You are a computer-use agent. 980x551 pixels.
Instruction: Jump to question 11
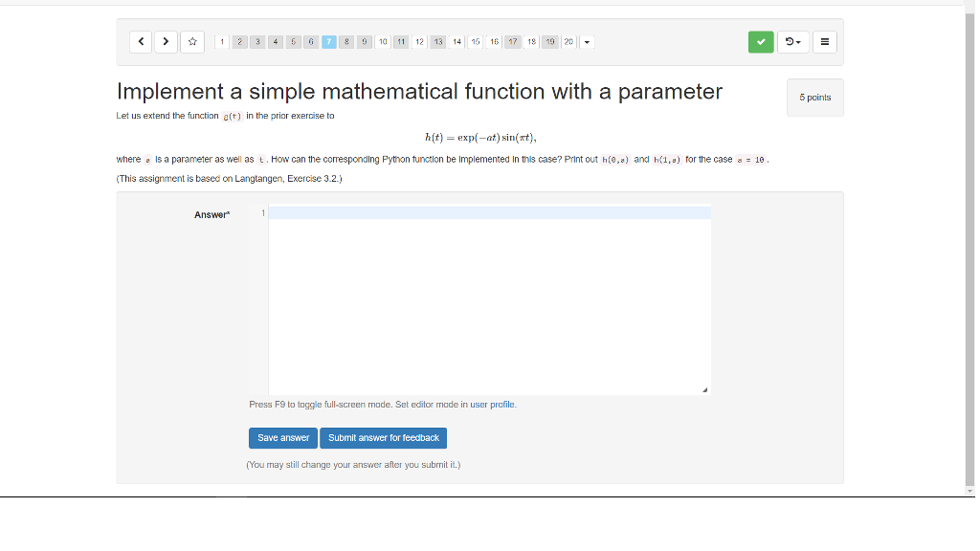401,42
